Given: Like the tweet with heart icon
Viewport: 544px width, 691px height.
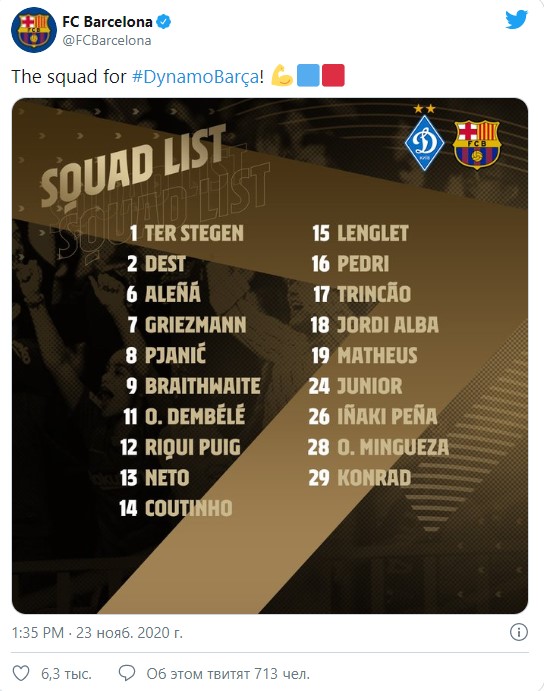Looking at the screenshot, I should pyautogui.click(x=21, y=673).
